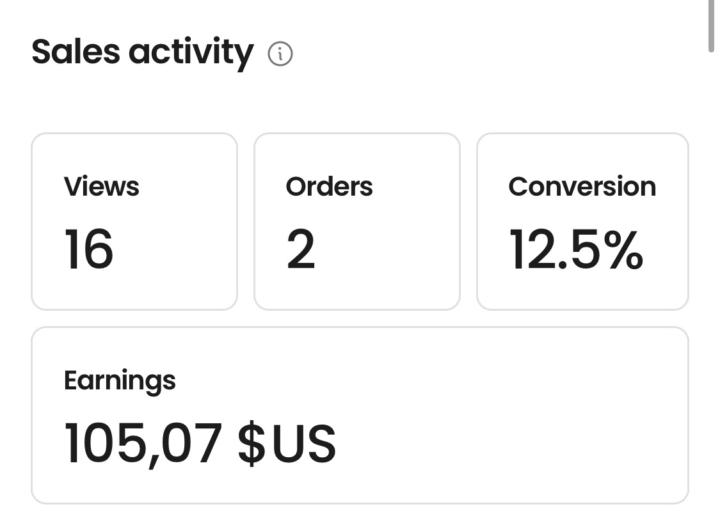Screen dimensions: 720x516
Task: Select the 12.5% conversion value
Action: click(x=575, y=249)
